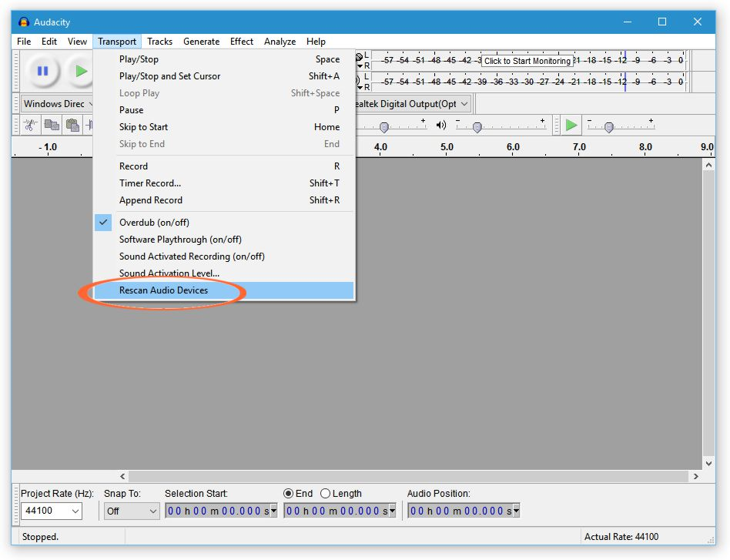Choose Play/Stop and Set Cursor
Viewport: 730px width, 560px height.
(x=223, y=76)
